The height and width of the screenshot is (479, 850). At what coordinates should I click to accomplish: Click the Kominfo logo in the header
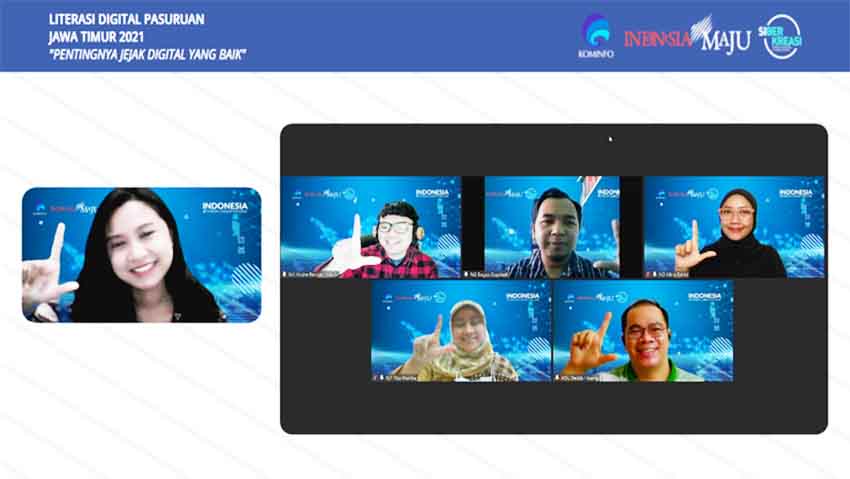click(x=595, y=36)
